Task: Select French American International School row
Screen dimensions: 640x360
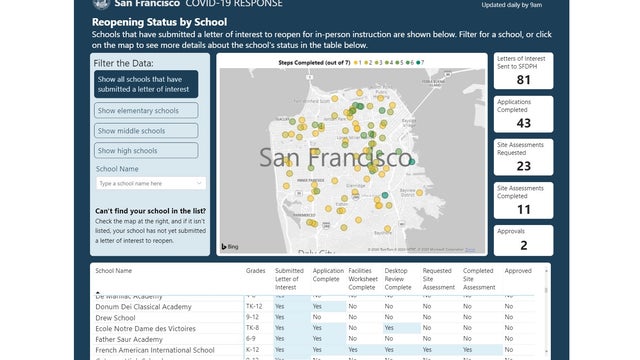Action: 314,350
